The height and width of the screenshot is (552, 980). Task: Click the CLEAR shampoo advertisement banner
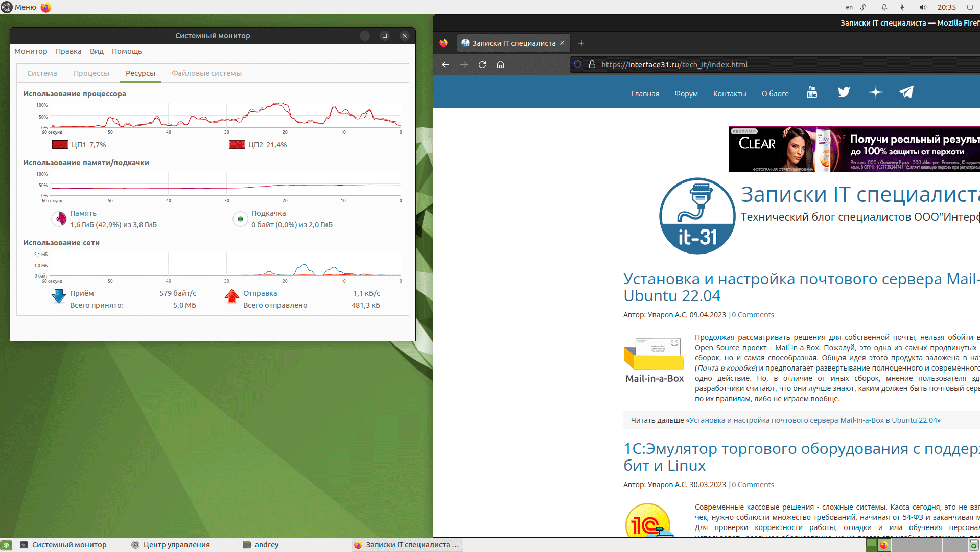click(854, 149)
